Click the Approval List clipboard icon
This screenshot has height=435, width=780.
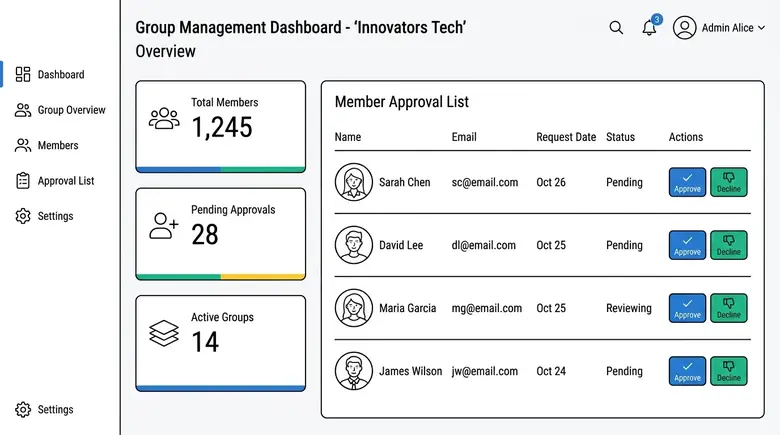(23, 181)
